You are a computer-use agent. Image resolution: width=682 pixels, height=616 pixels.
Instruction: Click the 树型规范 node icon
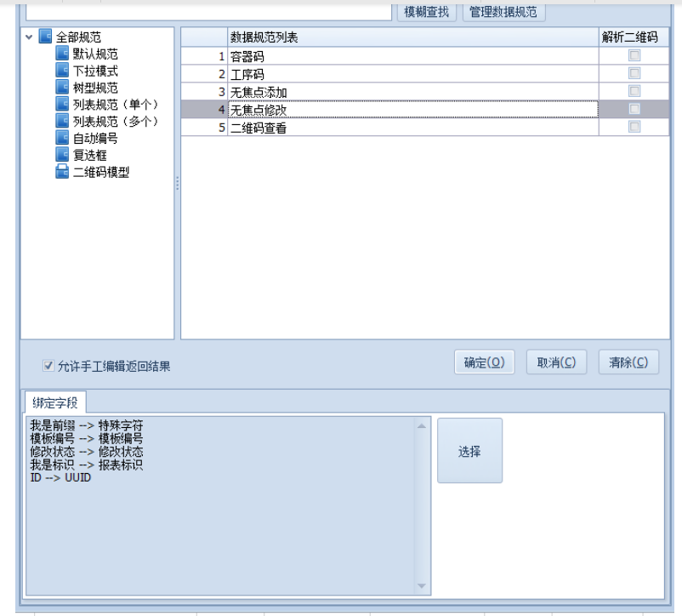(x=62, y=88)
